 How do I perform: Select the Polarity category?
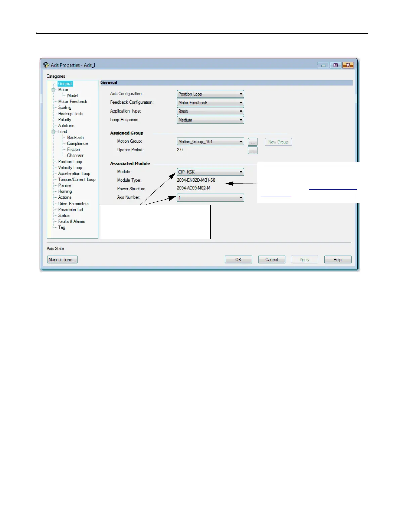pyautogui.click(x=64, y=120)
